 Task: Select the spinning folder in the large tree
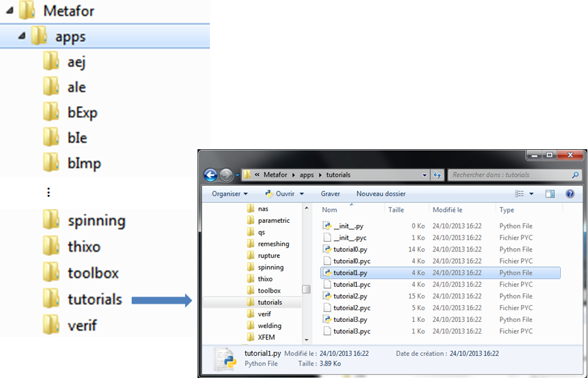tap(84, 220)
